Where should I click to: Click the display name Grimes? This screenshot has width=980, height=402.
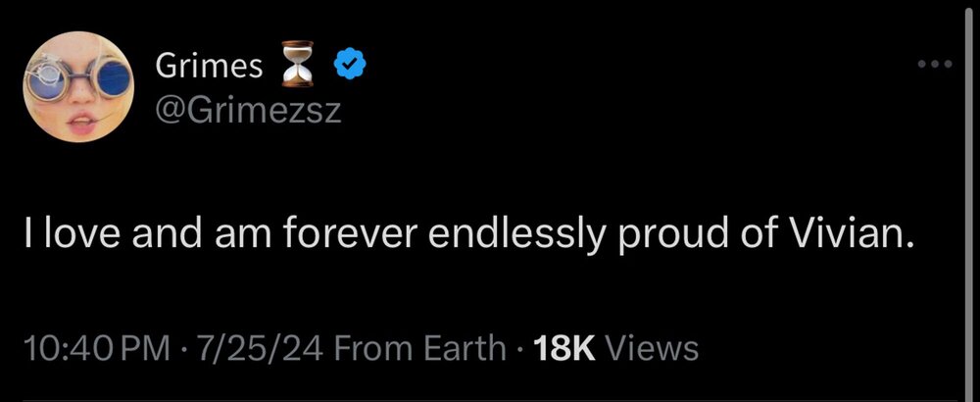pyautogui.click(x=209, y=67)
